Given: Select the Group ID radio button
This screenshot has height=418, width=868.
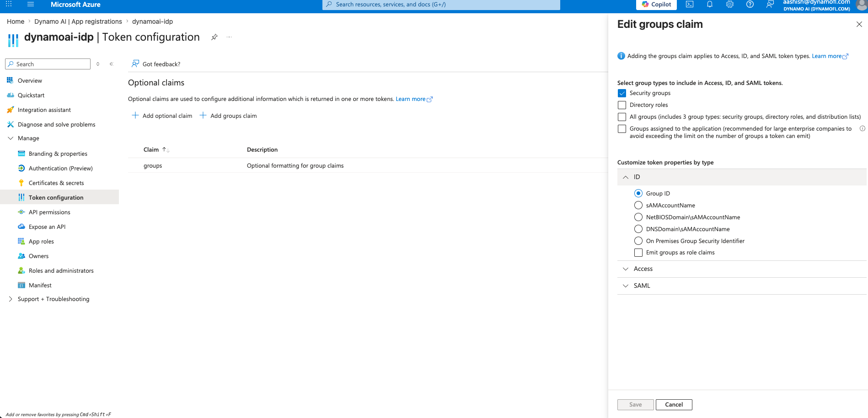Looking at the screenshot, I should [638, 193].
